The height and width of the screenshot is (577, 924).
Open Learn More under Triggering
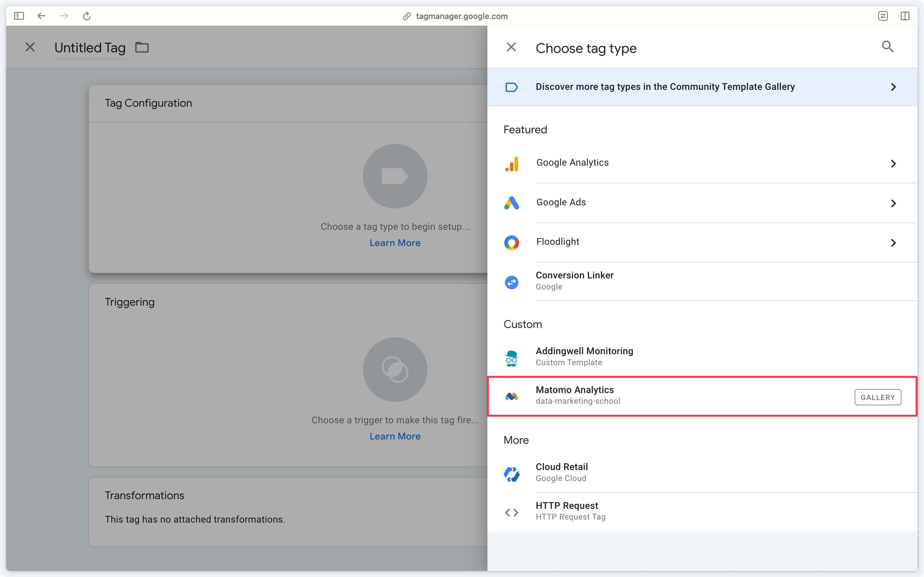[395, 436]
